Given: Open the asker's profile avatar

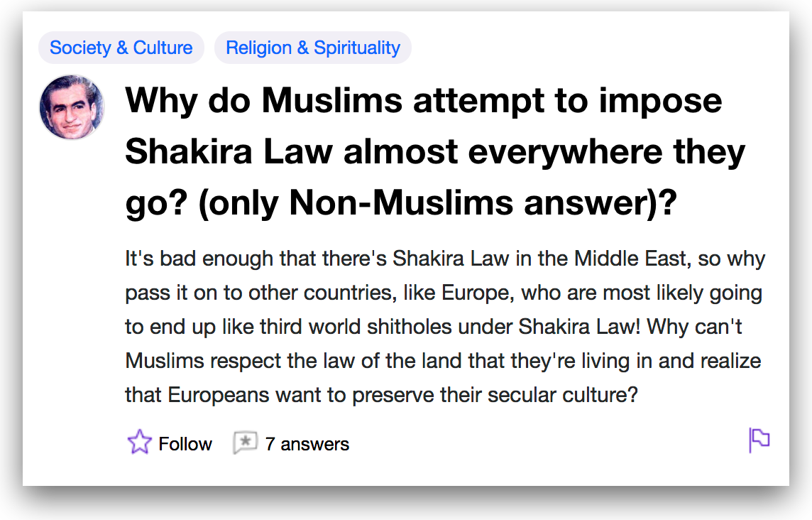Looking at the screenshot, I should (72, 107).
